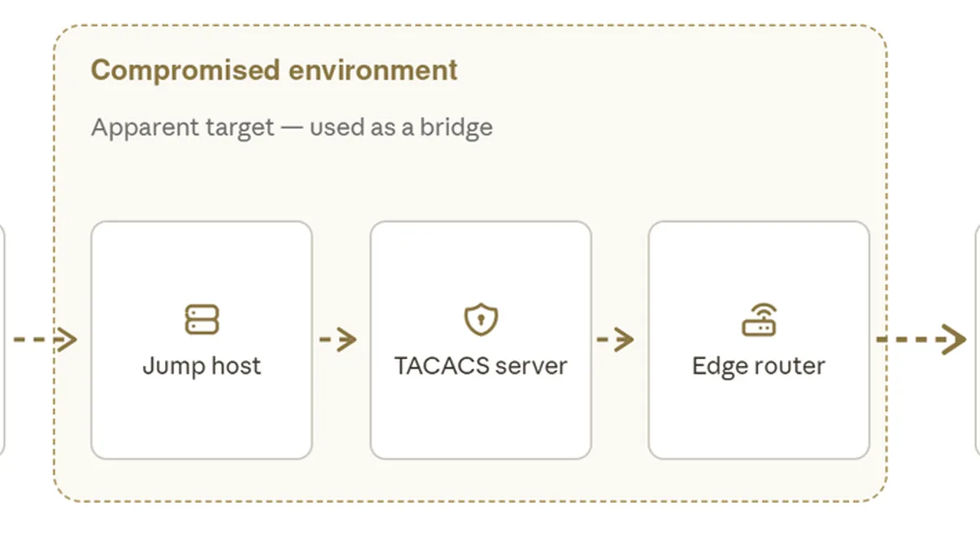
Task: Select the "Edge router" label text
Action: [x=759, y=365]
